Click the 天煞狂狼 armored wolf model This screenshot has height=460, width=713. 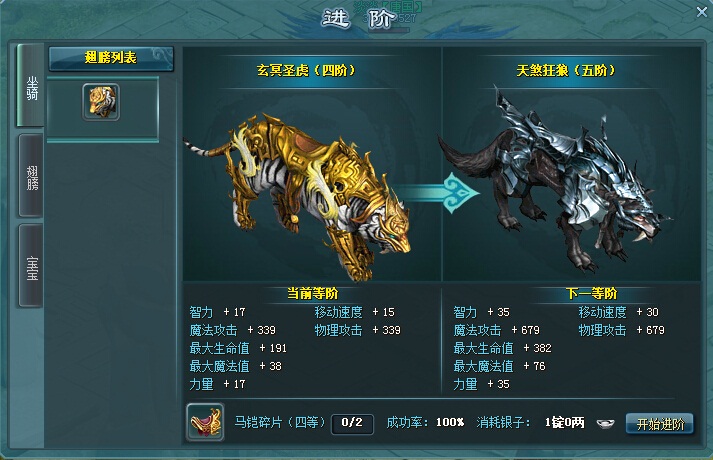point(557,182)
